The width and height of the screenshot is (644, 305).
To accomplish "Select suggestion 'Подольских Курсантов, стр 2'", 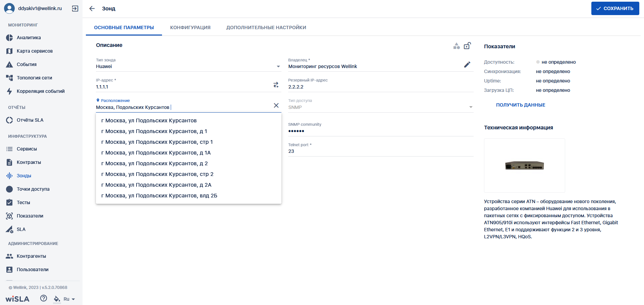I will (189, 174).
